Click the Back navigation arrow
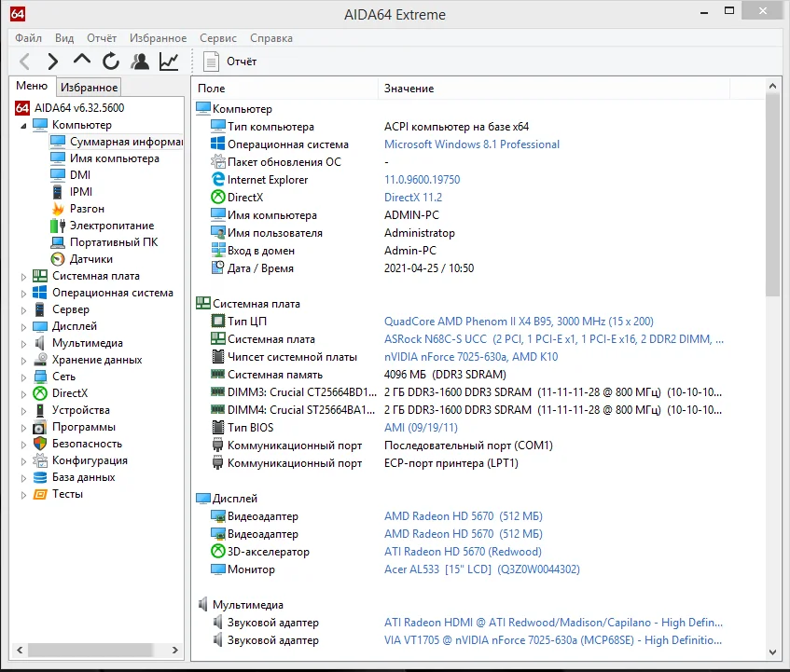 click(25, 62)
